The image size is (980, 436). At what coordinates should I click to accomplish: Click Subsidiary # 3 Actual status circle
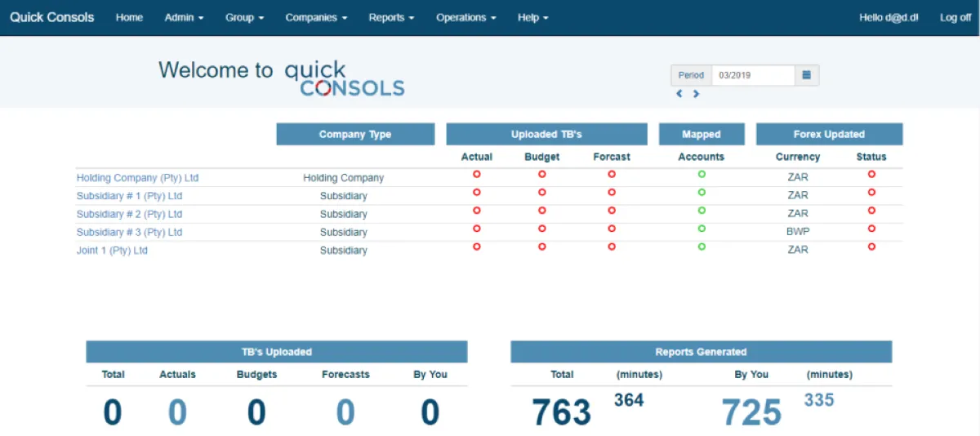(x=477, y=229)
